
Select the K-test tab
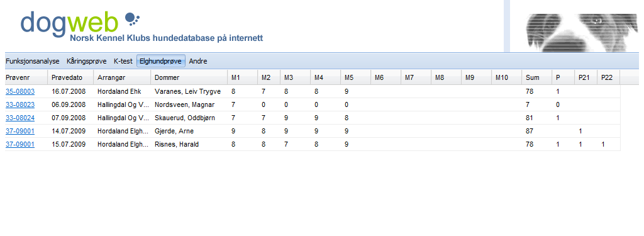click(x=123, y=61)
